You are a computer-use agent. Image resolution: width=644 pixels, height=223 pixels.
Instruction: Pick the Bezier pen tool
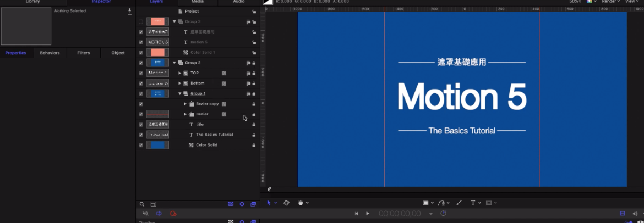(441, 203)
